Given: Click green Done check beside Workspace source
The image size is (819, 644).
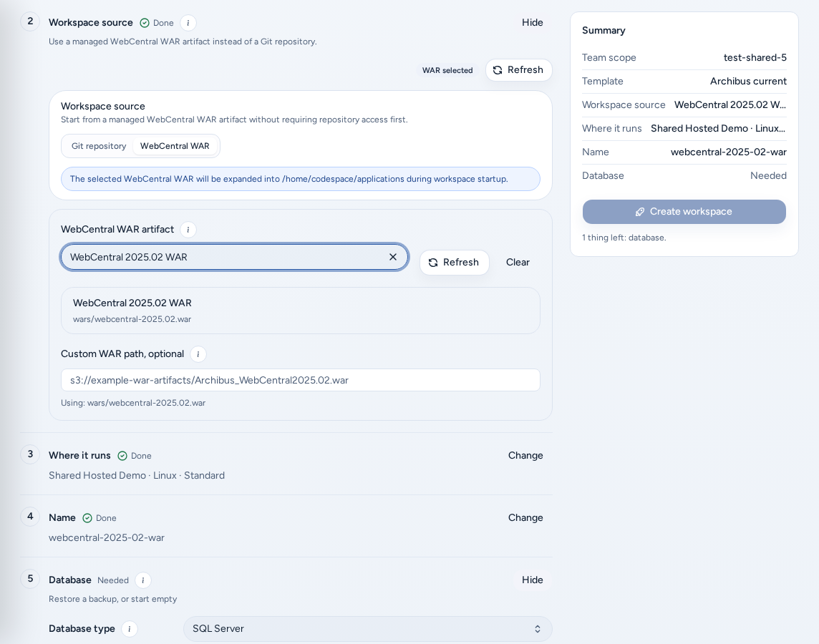Looking at the screenshot, I should click(x=145, y=23).
